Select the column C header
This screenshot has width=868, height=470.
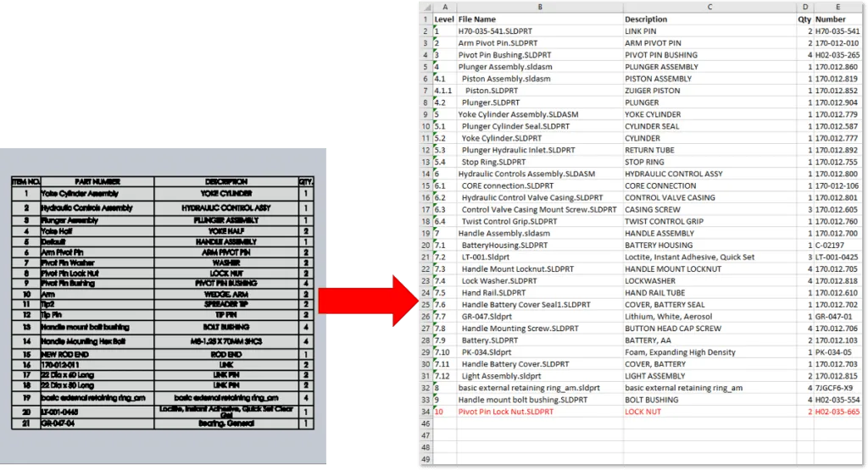(709, 7)
